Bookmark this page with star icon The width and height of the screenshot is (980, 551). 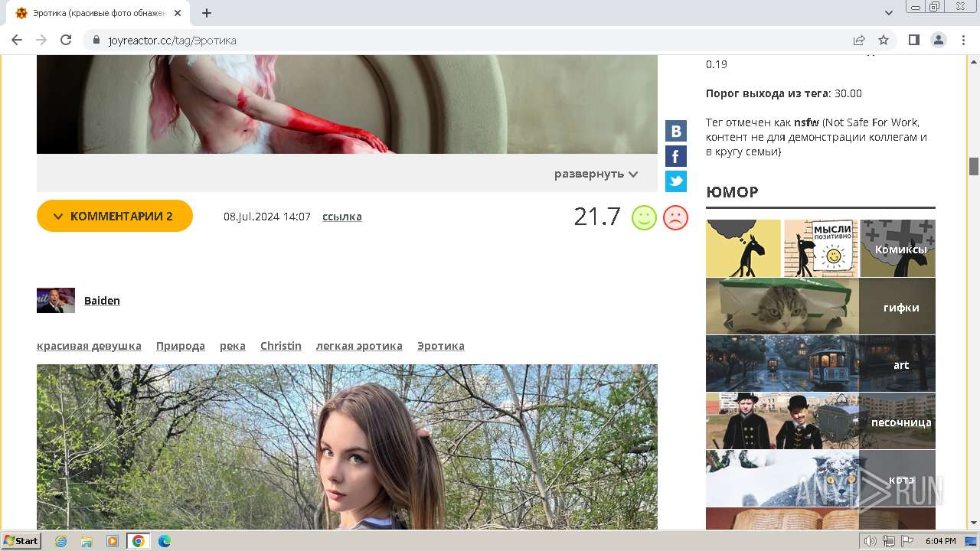coord(884,40)
